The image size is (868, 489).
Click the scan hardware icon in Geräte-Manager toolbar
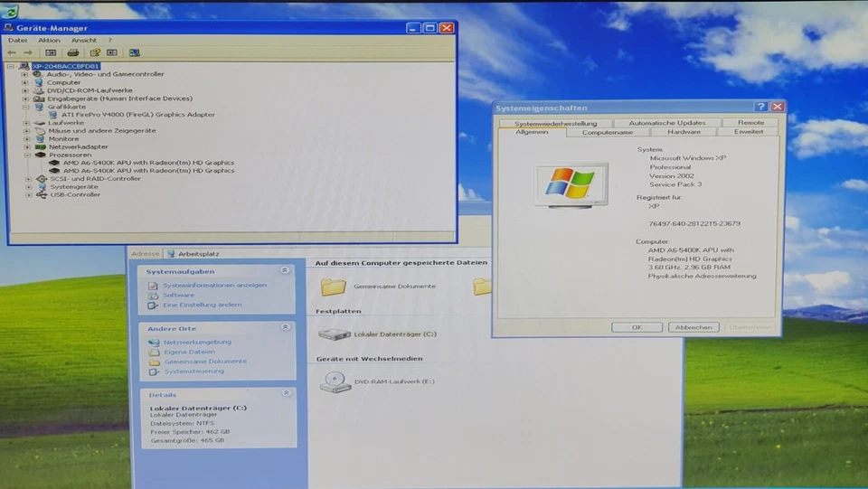[134, 52]
